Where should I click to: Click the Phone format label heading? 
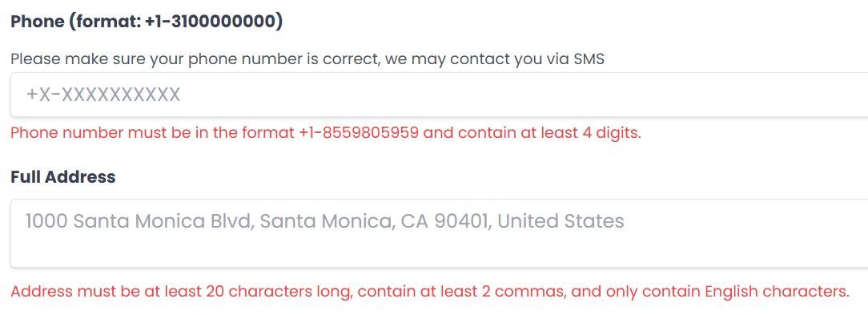click(x=147, y=22)
